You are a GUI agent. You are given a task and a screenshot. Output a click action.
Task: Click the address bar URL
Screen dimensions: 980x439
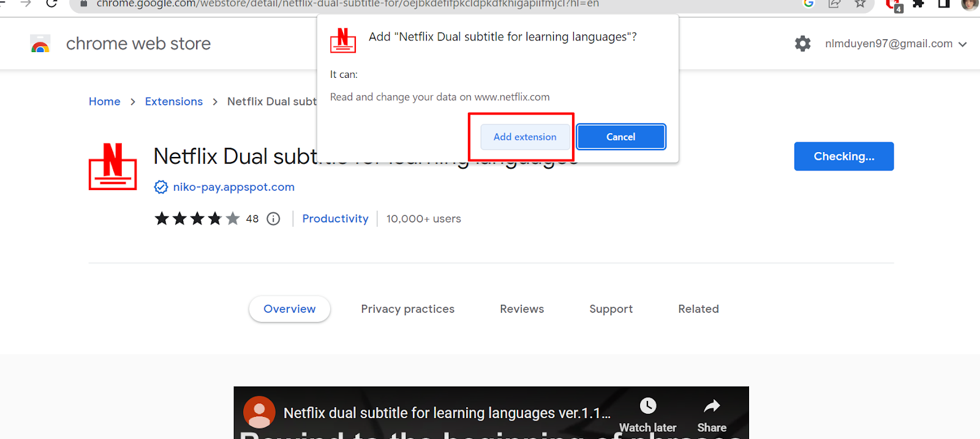pyautogui.click(x=347, y=4)
